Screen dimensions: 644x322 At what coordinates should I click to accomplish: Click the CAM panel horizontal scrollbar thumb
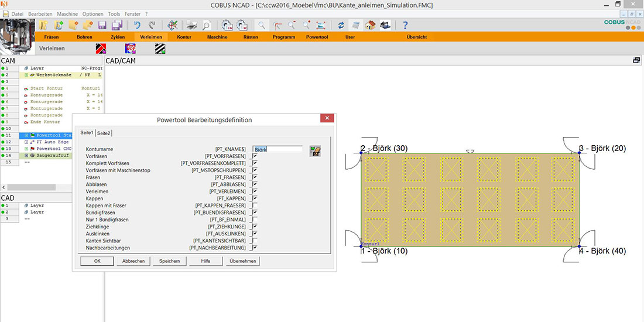[31, 187]
